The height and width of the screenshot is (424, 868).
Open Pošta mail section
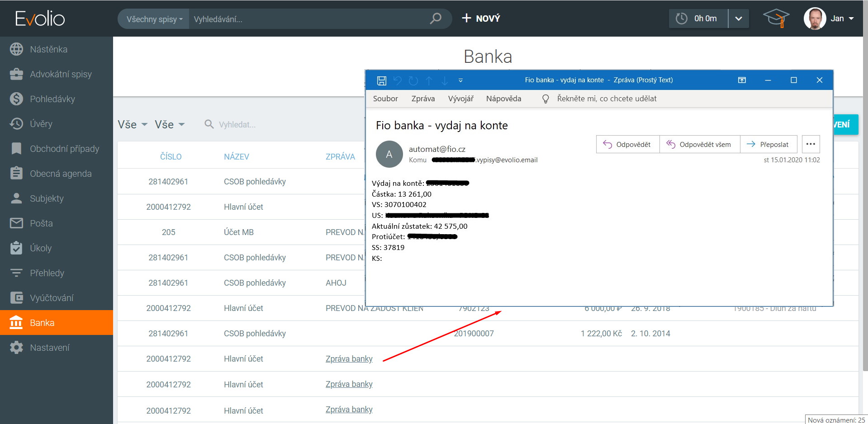point(41,223)
